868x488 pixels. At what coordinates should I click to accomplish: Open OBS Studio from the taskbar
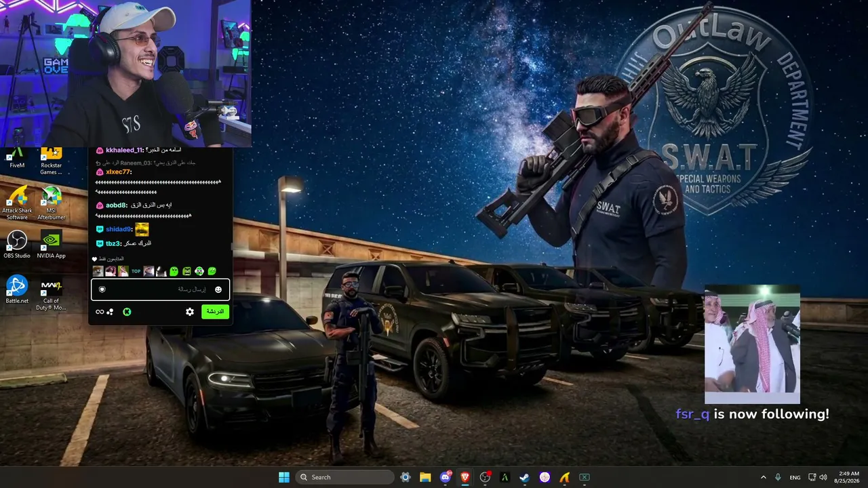(485, 477)
